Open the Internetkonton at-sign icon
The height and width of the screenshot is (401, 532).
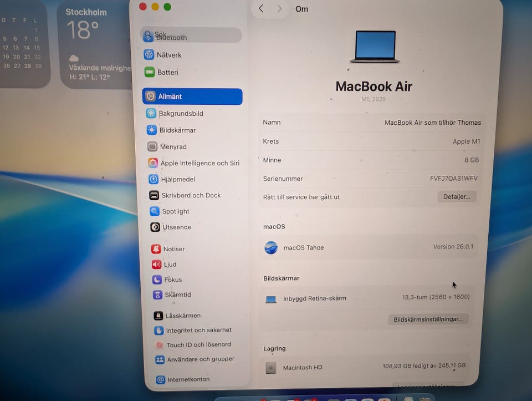(161, 379)
